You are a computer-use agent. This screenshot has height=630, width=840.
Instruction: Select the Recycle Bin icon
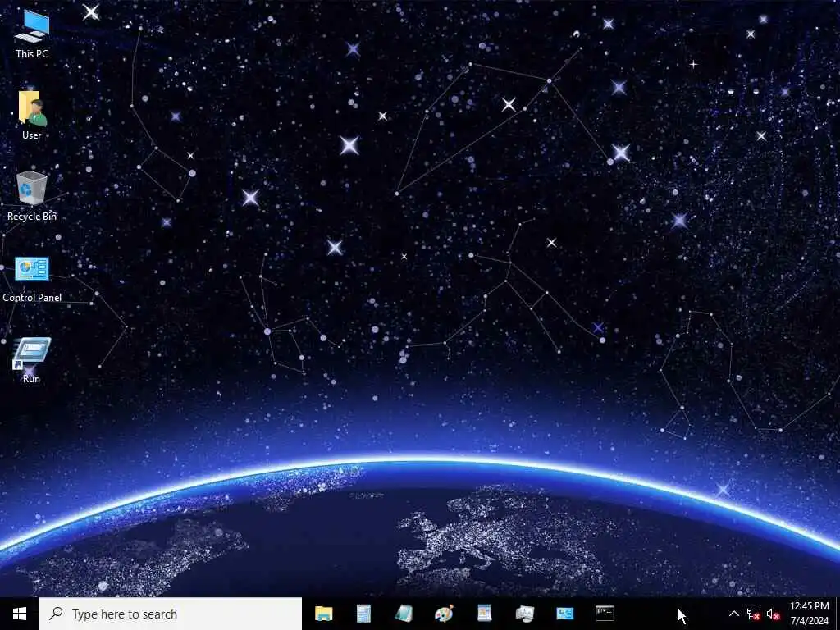[x=32, y=196]
